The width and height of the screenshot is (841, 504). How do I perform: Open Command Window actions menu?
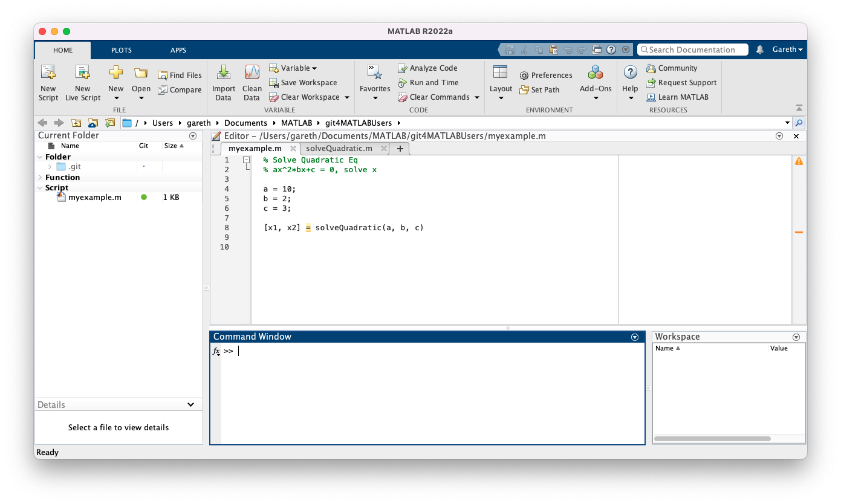coord(635,337)
